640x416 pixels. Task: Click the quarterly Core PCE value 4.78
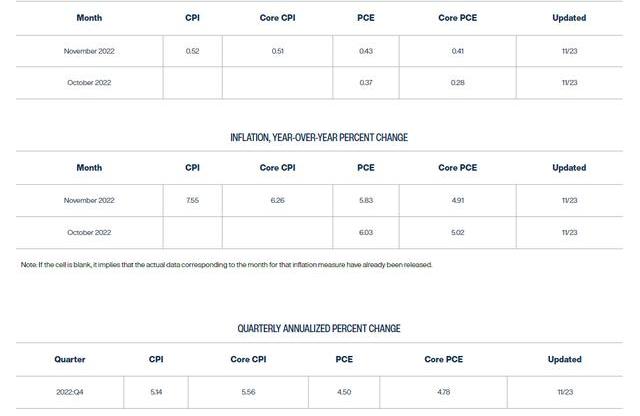point(443,392)
